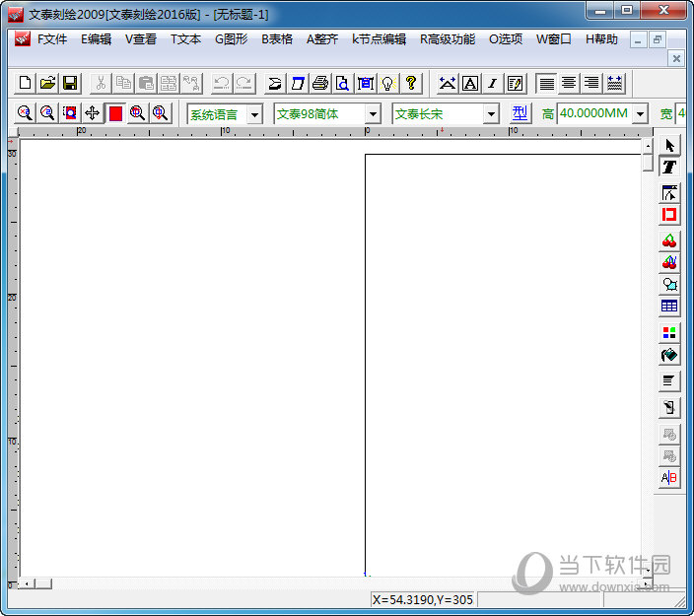Select the arrow pointer tool
Viewport: 694px width, 616px height.
click(670, 146)
